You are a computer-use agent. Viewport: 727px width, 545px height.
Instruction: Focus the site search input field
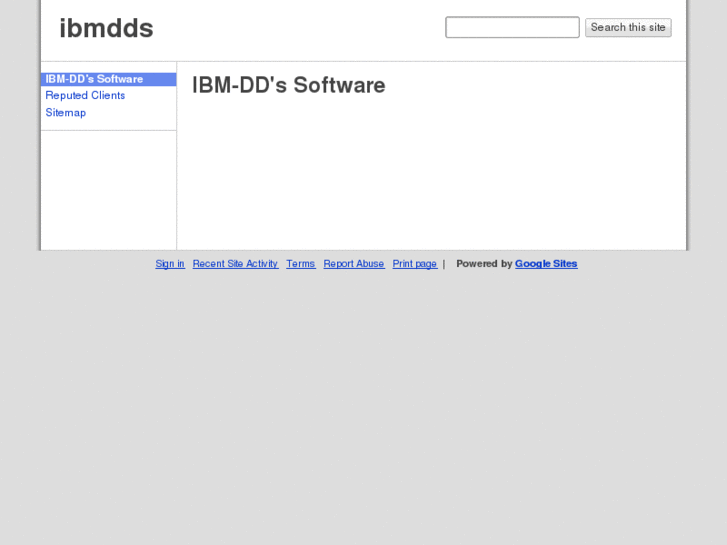pyautogui.click(x=512, y=27)
